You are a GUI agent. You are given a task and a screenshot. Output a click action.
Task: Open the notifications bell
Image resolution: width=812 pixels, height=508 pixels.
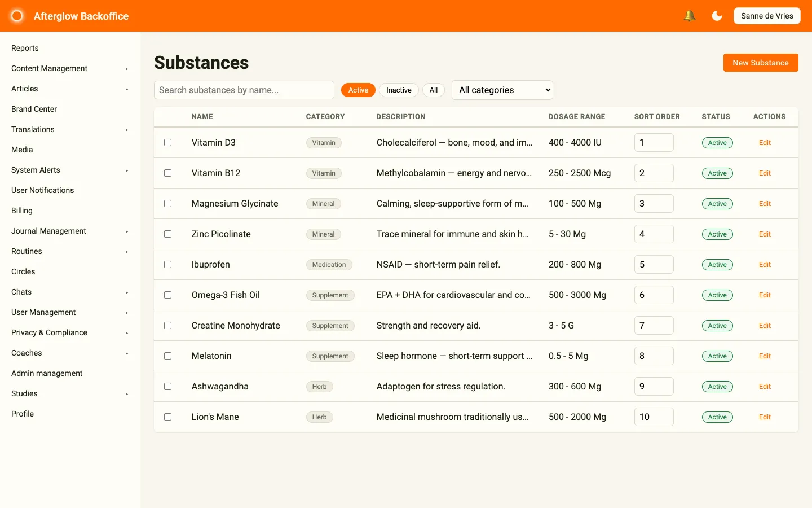tap(689, 16)
